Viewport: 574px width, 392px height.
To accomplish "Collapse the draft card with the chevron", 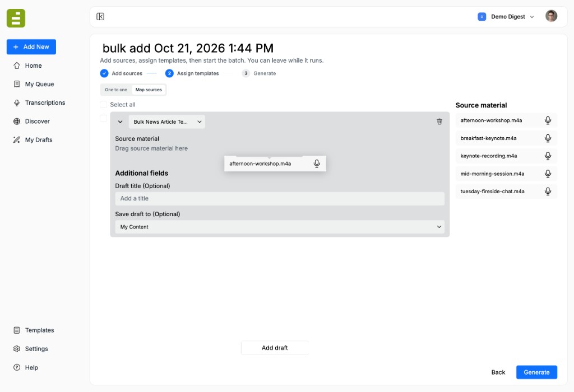I will 120,122.
